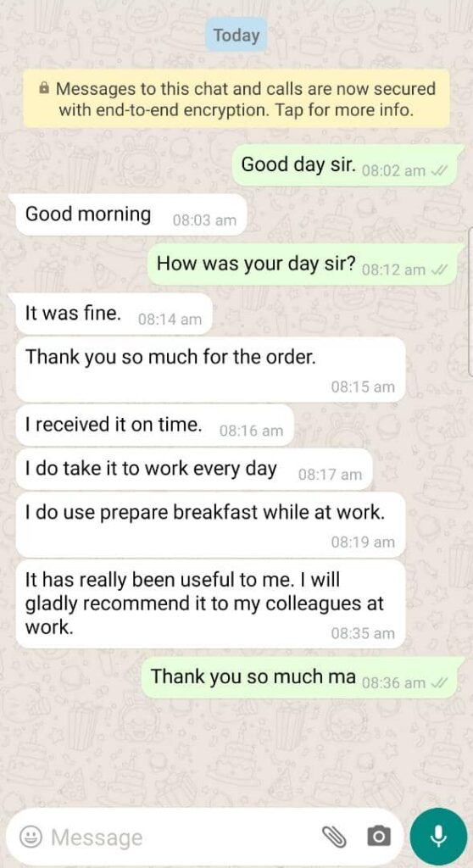Screen dimensions: 473x868
Task: Select 'I do take it to work every day'
Action: [x=194, y=470]
